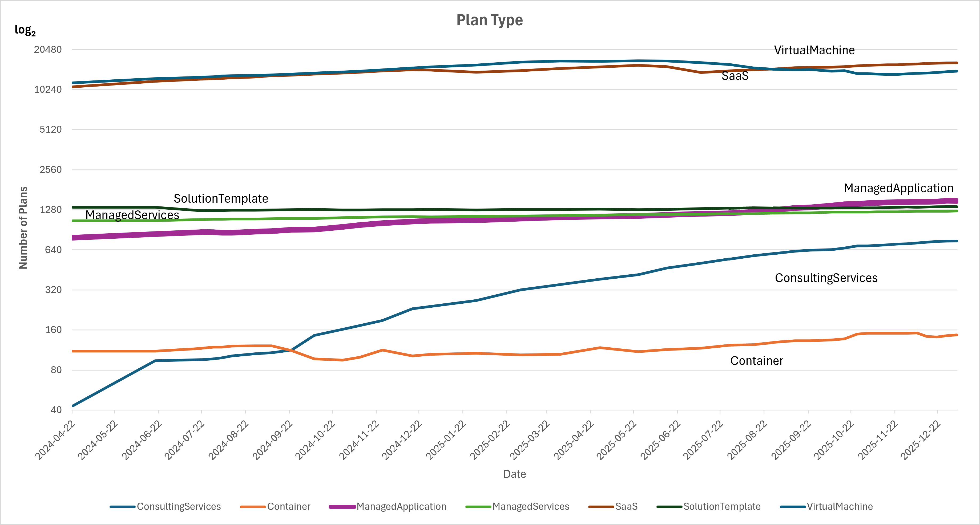Select the ManagedApplication legend entry text

click(401, 506)
